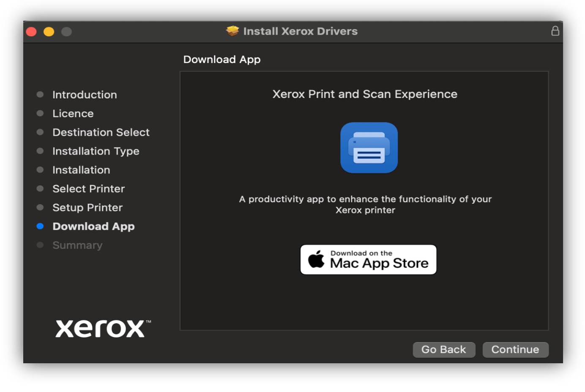Screen dimensions: 585x392
Task: Click the Xerox logo in the sidebar
Action: click(x=103, y=328)
